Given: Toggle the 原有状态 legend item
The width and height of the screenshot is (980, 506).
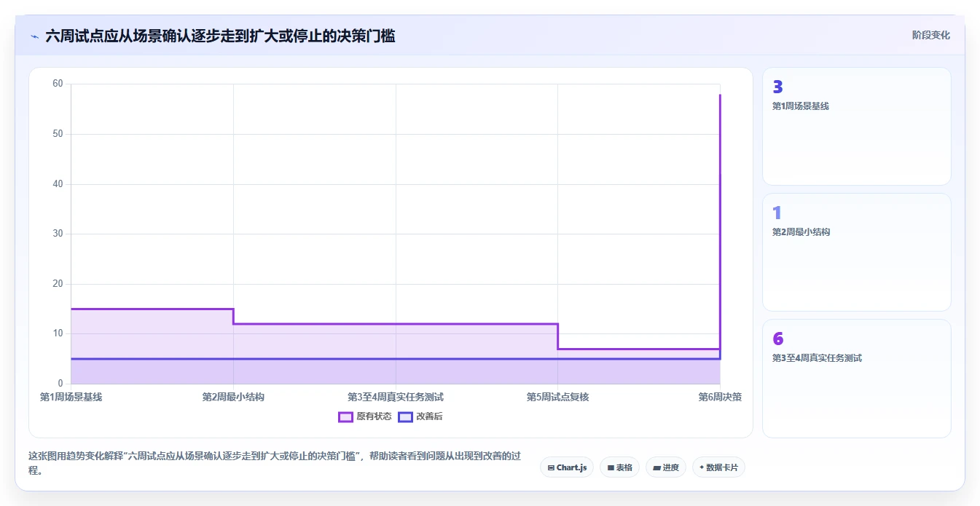Looking at the screenshot, I should coord(365,416).
